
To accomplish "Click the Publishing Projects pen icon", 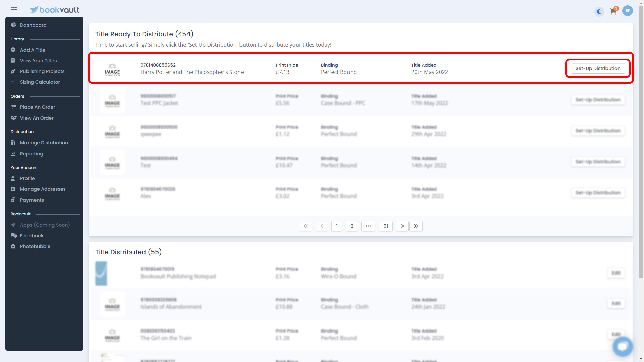I will click(x=13, y=71).
